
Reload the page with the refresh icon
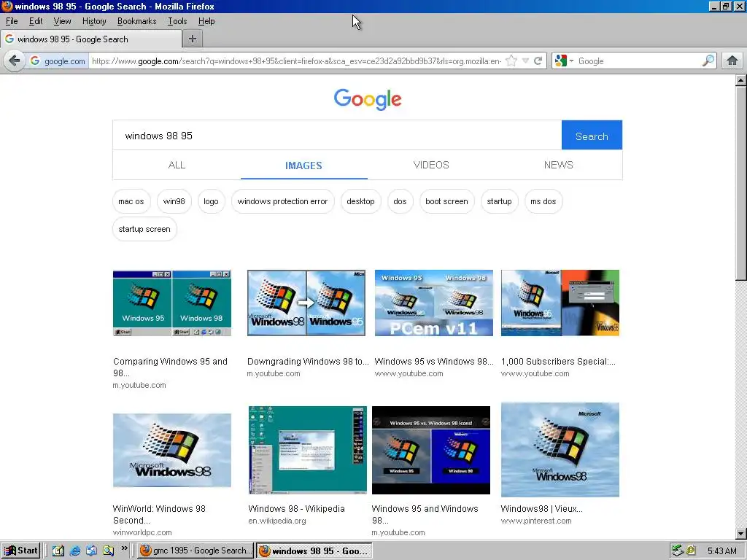pyautogui.click(x=538, y=61)
